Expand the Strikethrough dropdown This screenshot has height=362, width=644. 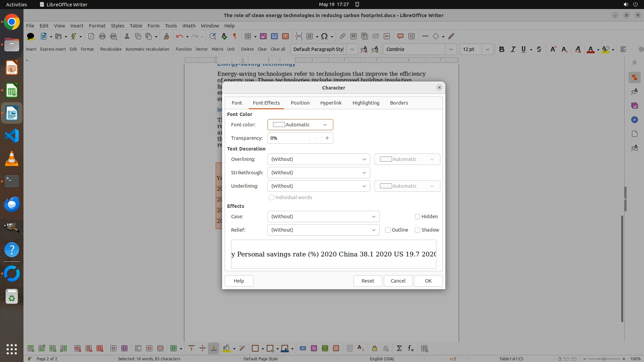(x=318, y=173)
